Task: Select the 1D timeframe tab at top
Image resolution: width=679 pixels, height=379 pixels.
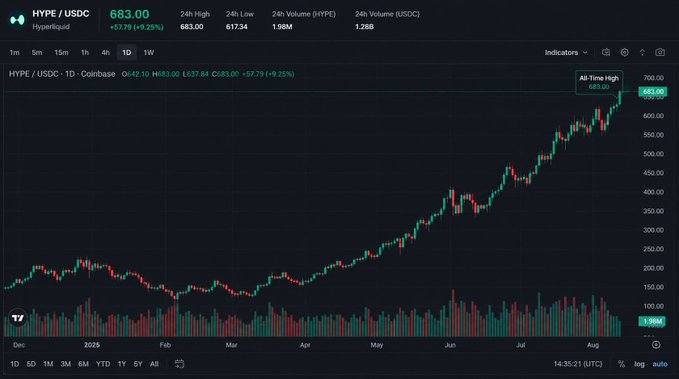Action: [x=126, y=52]
